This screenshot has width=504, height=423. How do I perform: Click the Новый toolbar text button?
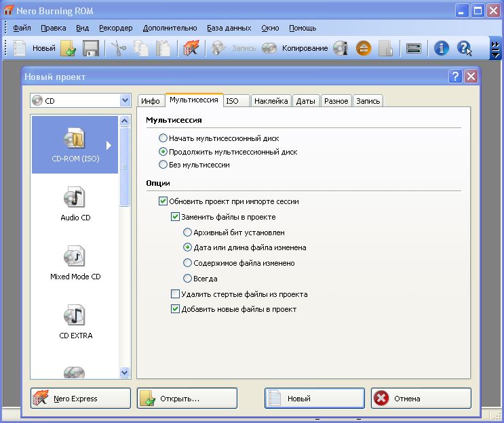[44, 48]
